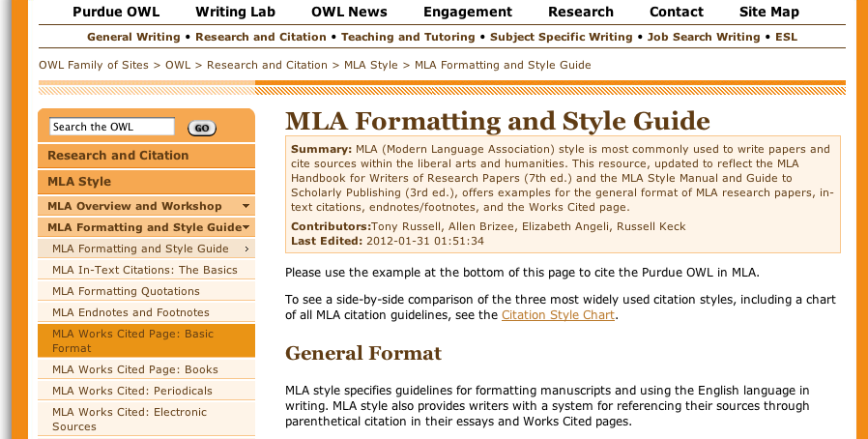The height and width of the screenshot is (439, 868).
Task: Open MLA Works Cited: Electronic Sources
Action: click(146, 419)
